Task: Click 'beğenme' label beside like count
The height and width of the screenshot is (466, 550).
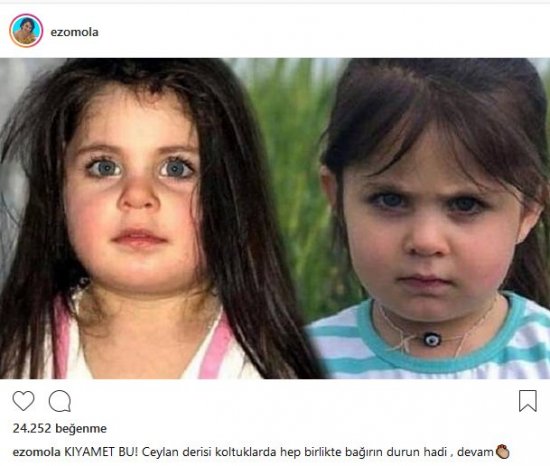Action: (81, 428)
